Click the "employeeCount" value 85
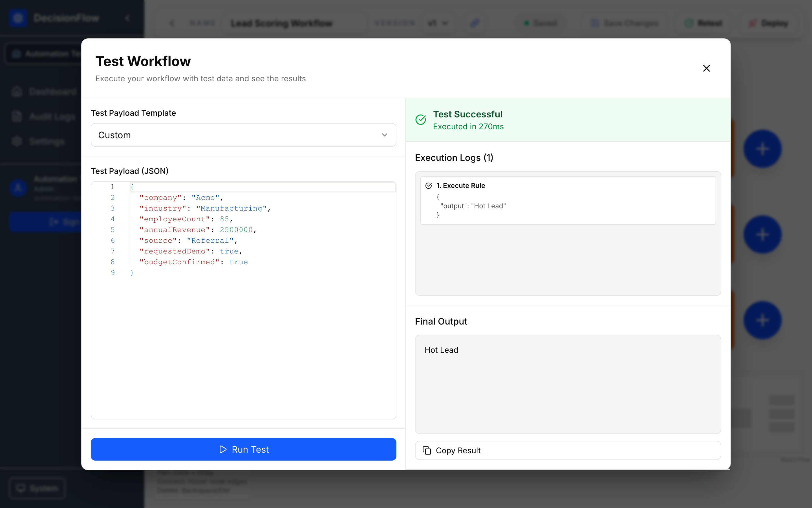The height and width of the screenshot is (508, 812). click(224, 219)
